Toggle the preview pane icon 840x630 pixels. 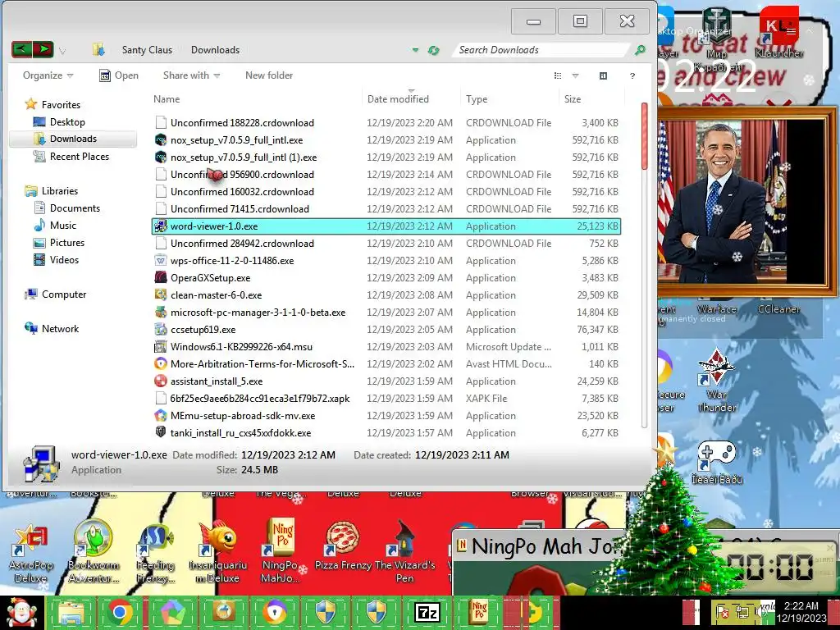pos(603,75)
